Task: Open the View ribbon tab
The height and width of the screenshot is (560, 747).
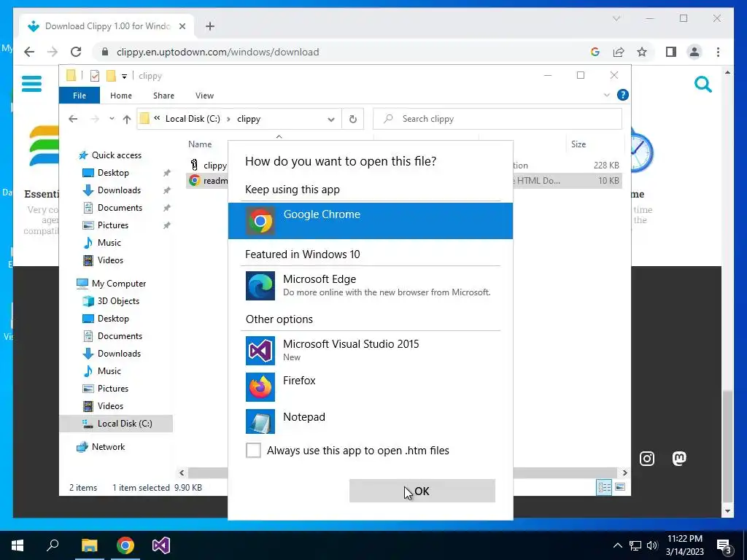Action: [x=204, y=96]
